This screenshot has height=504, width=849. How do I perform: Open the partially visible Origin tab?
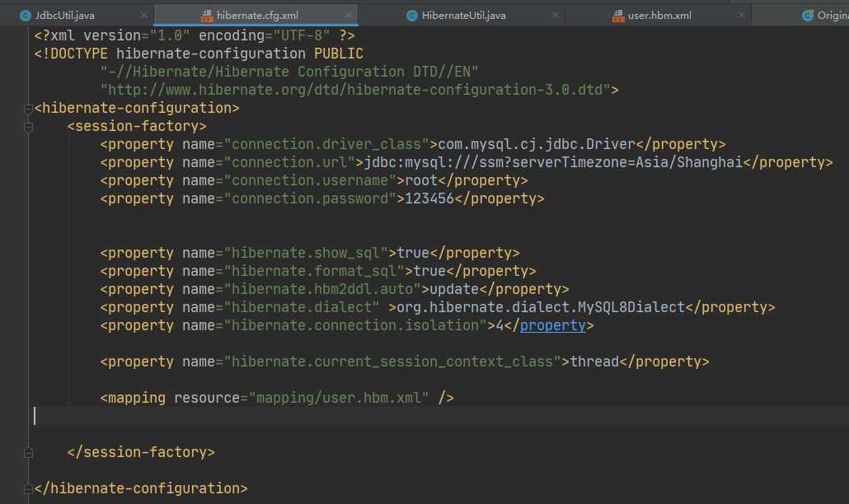pos(833,15)
